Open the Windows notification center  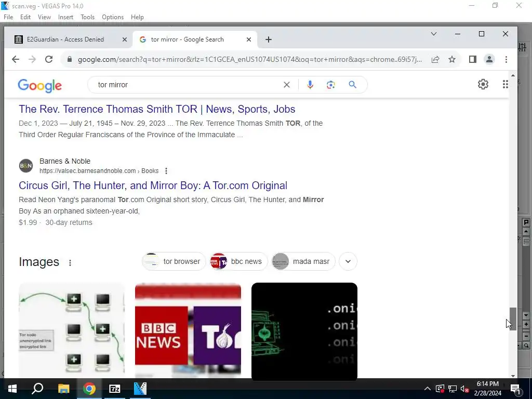pyautogui.click(x=515, y=389)
